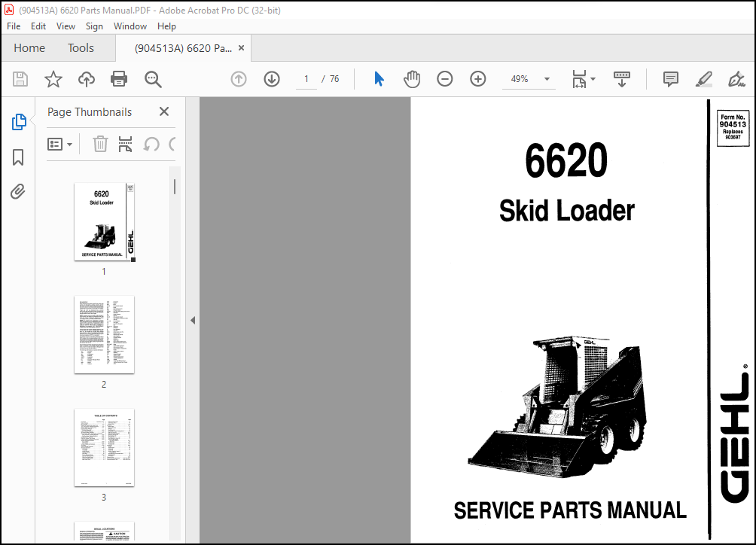The width and height of the screenshot is (756, 545).
Task: Open the fit page width tool
Action: (x=579, y=79)
